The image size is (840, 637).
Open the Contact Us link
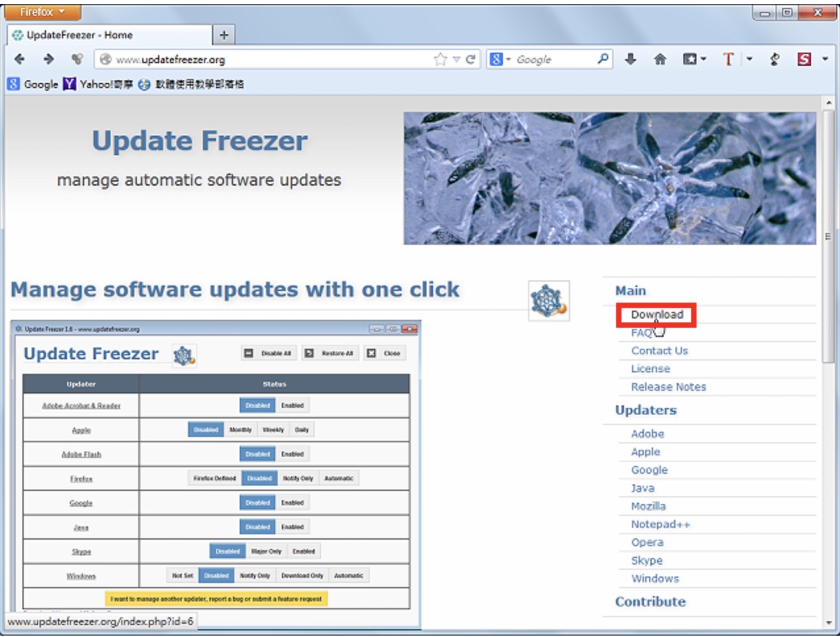659,351
